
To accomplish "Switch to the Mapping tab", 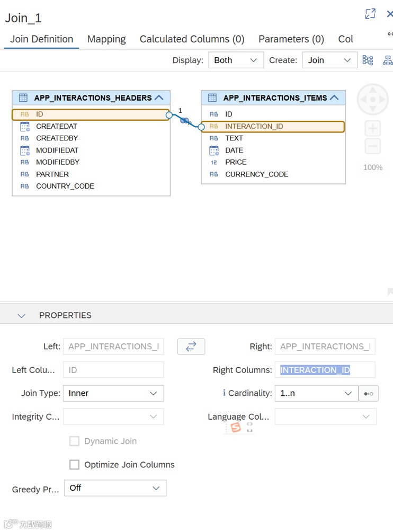I will click(x=106, y=39).
